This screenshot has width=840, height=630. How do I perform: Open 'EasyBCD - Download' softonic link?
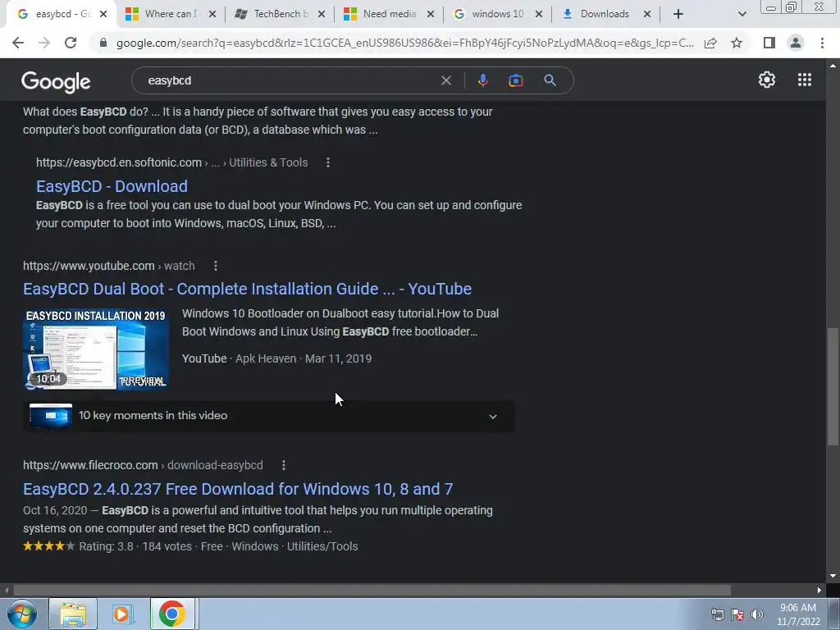tap(112, 186)
